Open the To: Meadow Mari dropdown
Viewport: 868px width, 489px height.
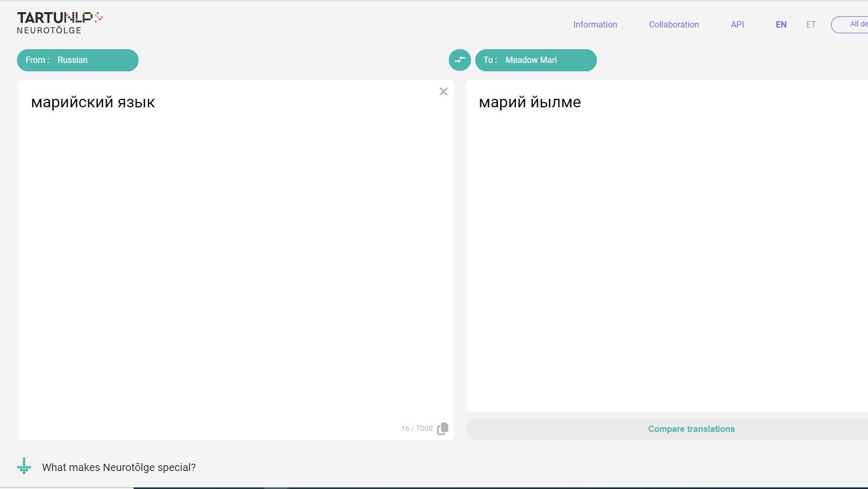pyautogui.click(x=535, y=60)
